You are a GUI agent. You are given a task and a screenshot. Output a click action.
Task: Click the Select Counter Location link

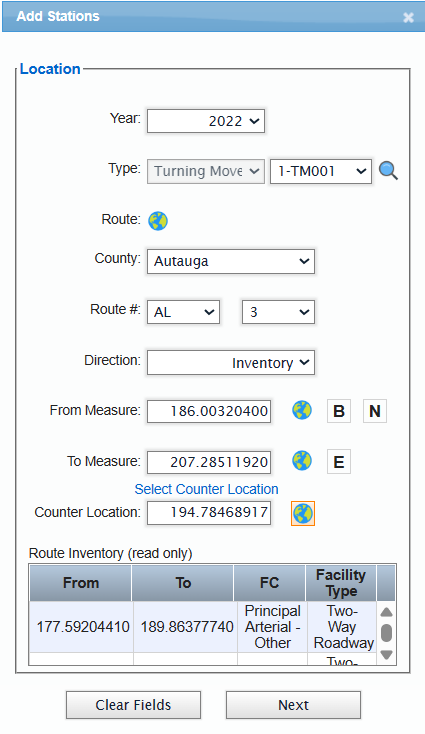[206, 489]
